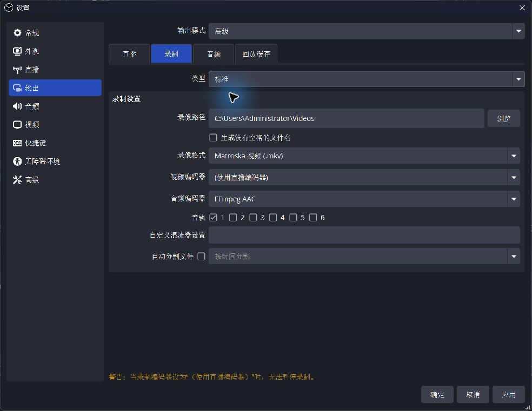Expand the 音频编码器 FFmpeg AAC dropdown
Viewport: 532px width, 411px height.
coord(364,199)
